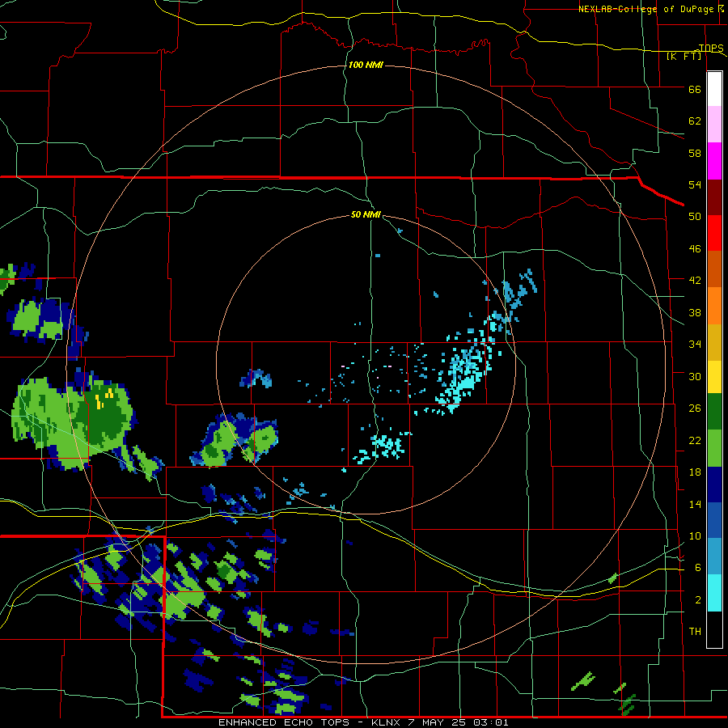Click the legend value '54'
Screen dimensions: 728x728
point(695,184)
